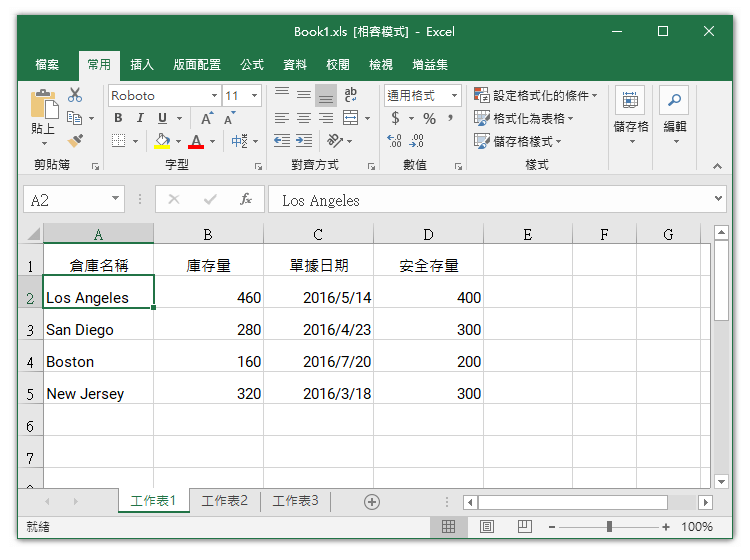
Task: Collapse the ribbon with the arrow
Action: [x=717, y=166]
